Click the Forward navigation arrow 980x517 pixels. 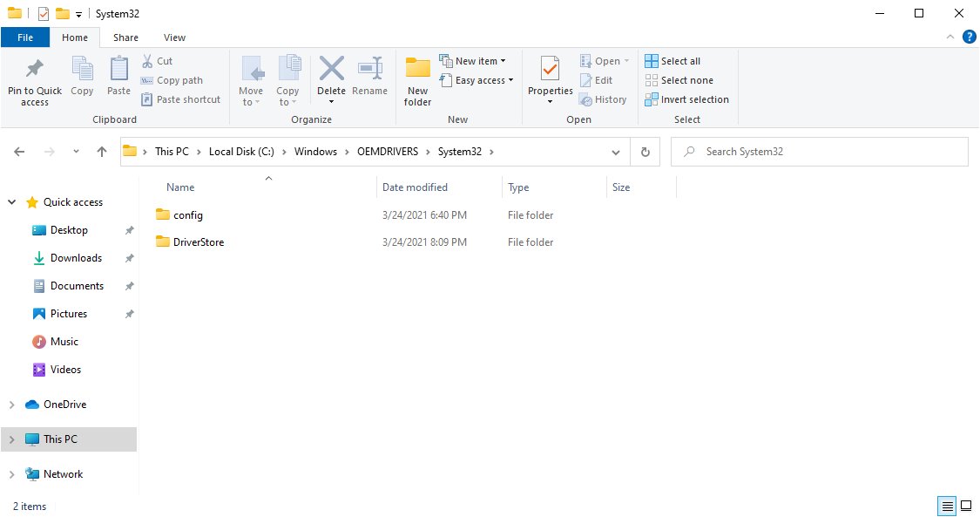tap(50, 152)
